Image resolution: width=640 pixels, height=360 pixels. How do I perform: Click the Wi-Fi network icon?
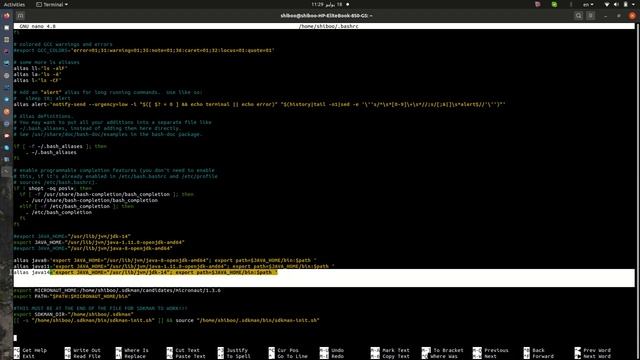(x=607, y=4)
